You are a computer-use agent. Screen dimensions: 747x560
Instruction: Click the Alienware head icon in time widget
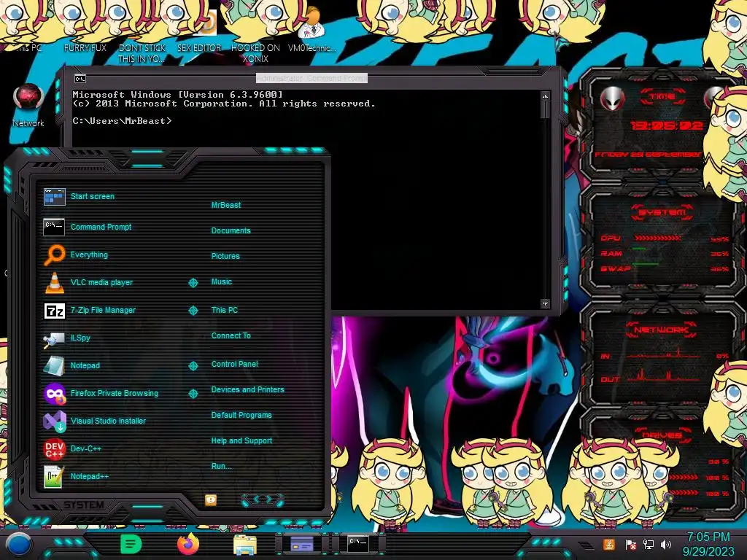pos(613,98)
